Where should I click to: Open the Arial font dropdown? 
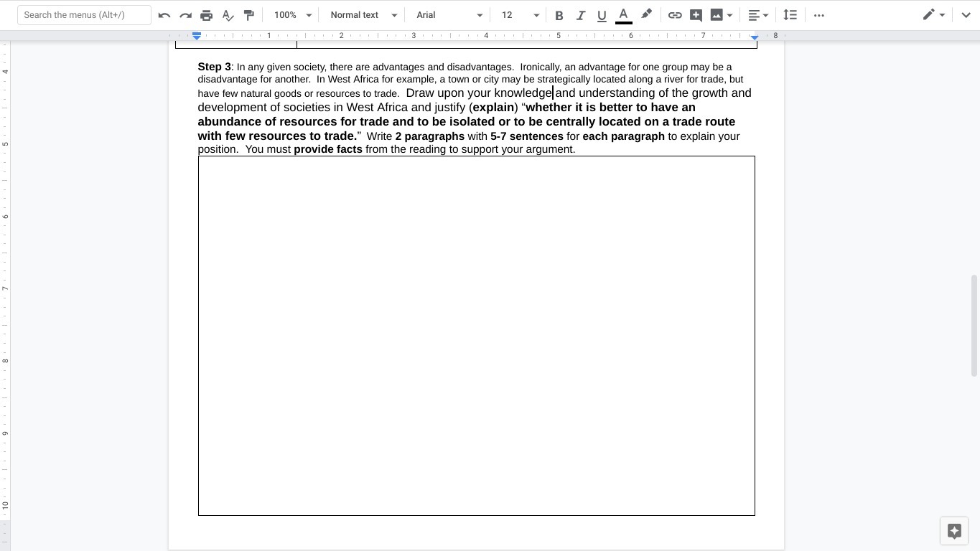click(x=449, y=15)
